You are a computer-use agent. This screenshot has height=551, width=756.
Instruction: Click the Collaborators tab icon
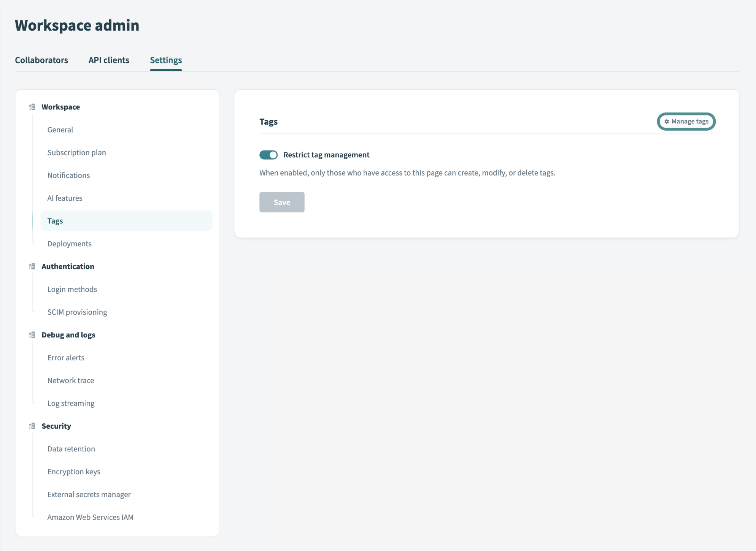click(x=41, y=59)
